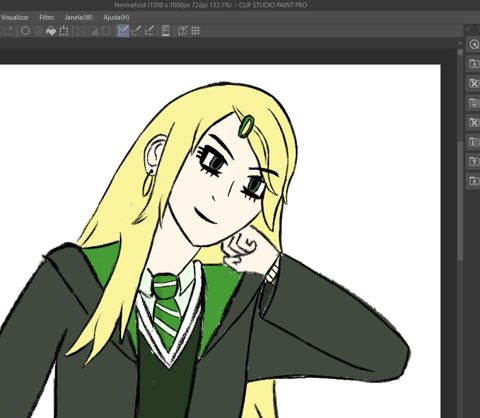Click the CLIP STUDIO PAINT PRO title text

tap(273, 5)
